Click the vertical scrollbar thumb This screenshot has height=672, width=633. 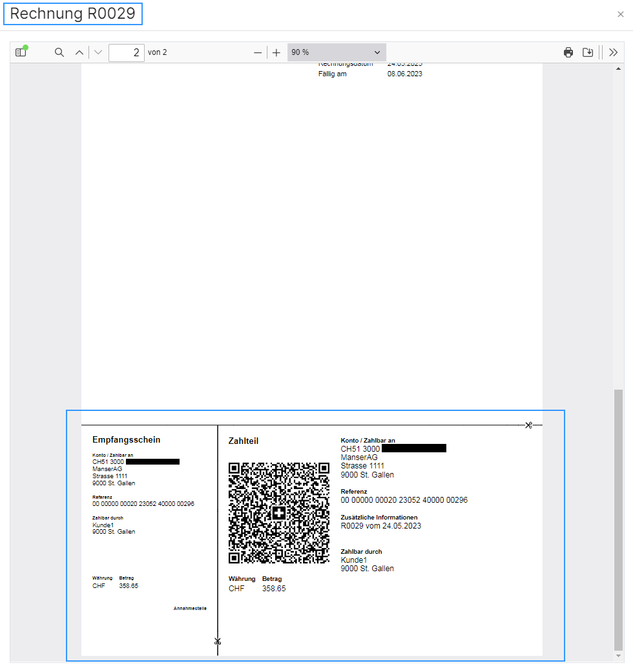(x=618, y=520)
